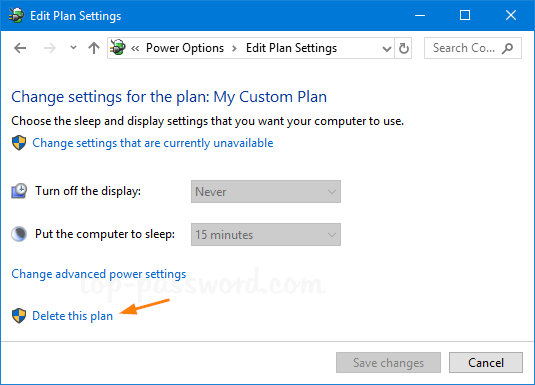The image size is (535, 385).
Task: Select Edit Plan Settings breadcrumb
Action: [291, 48]
